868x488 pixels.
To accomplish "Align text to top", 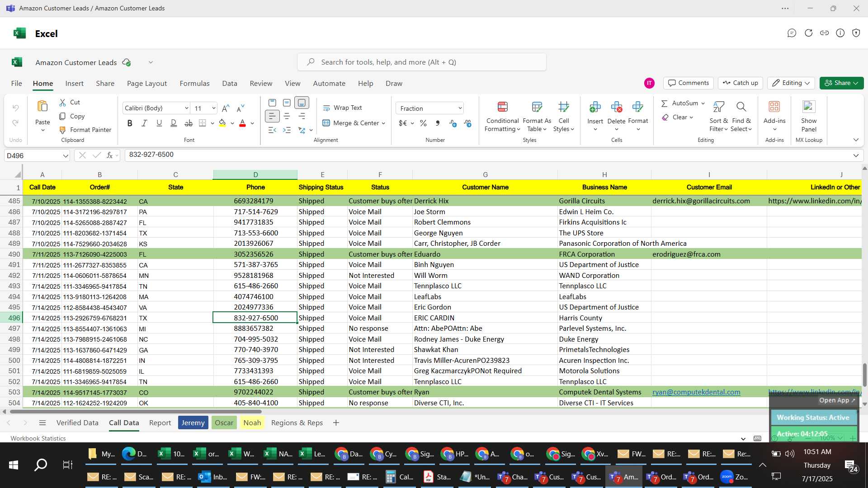I will [x=272, y=103].
